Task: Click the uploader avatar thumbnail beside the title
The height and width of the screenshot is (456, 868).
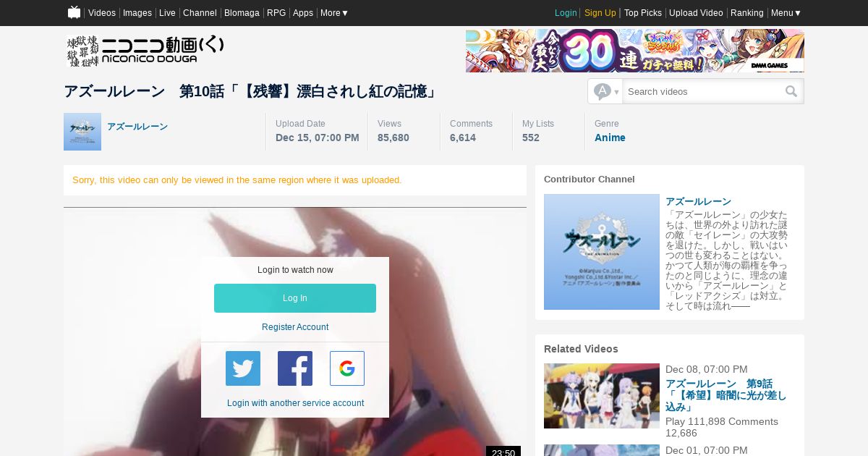Action: point(82,132)
